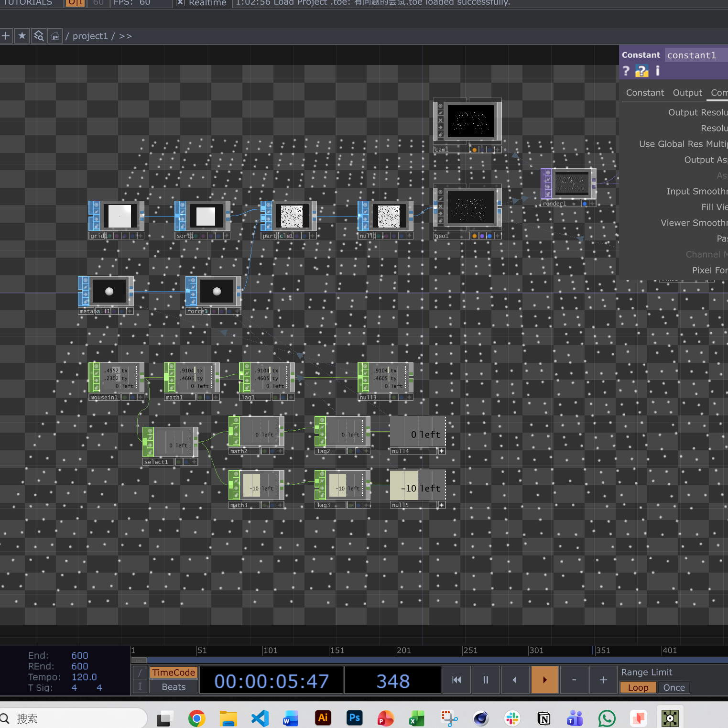Switch to the Output parameter tab
728x728 pixels.
[x=687, y=92]
